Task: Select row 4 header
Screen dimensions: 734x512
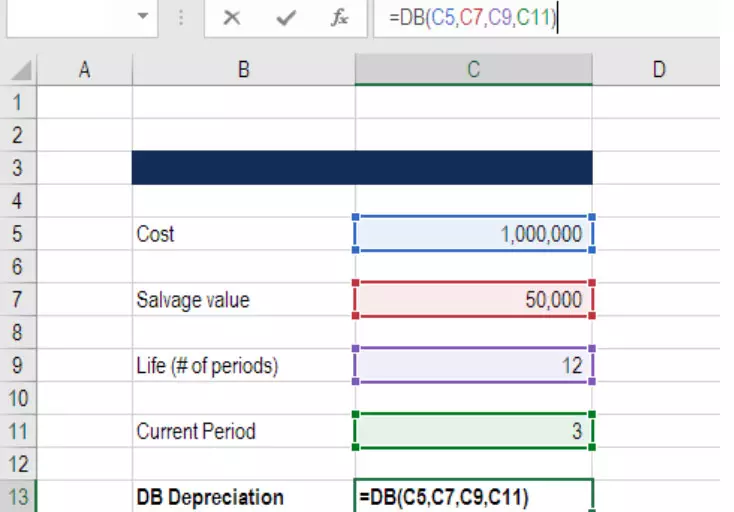Action: click(18, 201)
